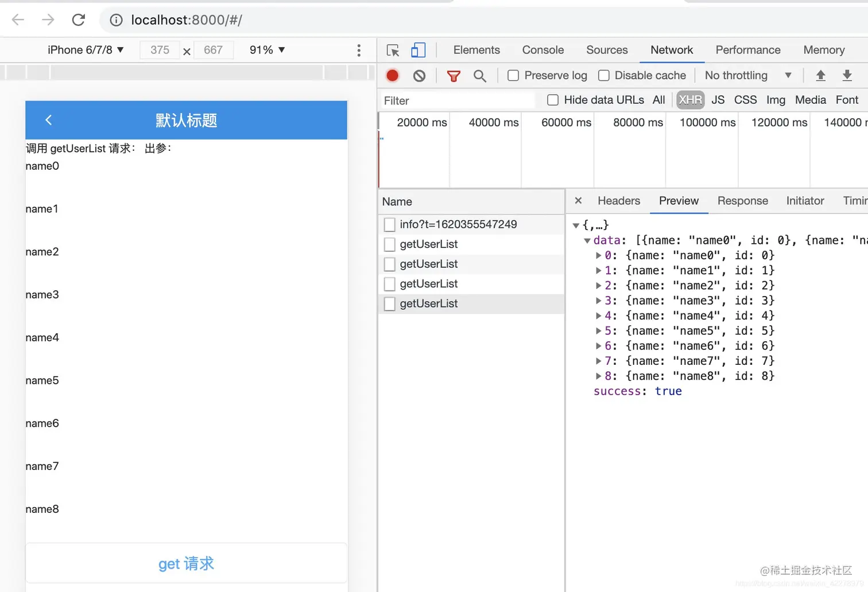Viewport: 868px width, 592px height.
Task: Open the Sources panel
Action: pyautogui.click(x=607, y=50)
